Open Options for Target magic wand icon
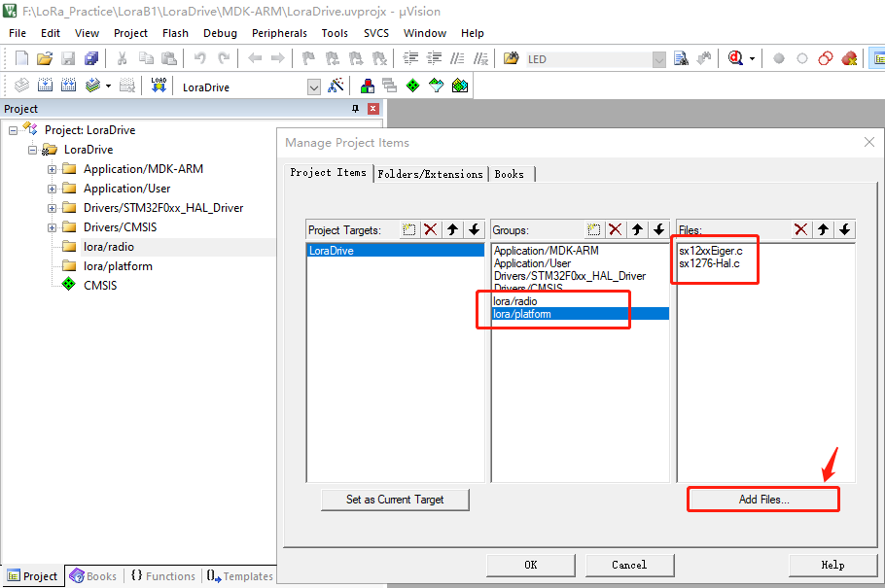 (336, 86)
